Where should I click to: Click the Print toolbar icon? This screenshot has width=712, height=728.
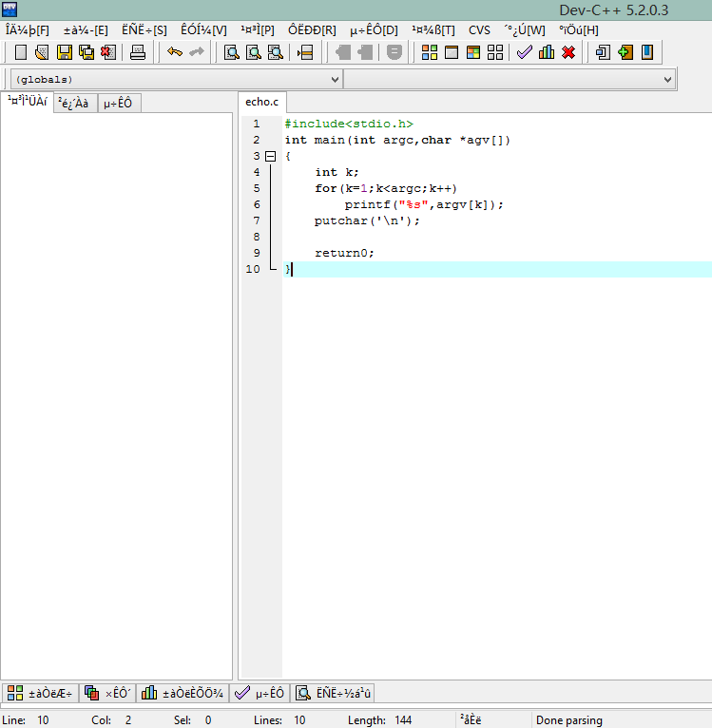pyautogui.click(x=138, y=52)
